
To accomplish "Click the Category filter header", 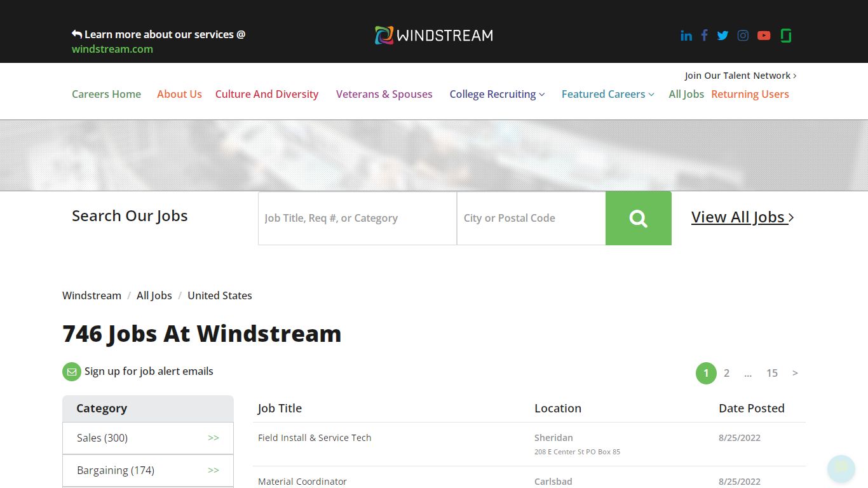I will point(148,409).
